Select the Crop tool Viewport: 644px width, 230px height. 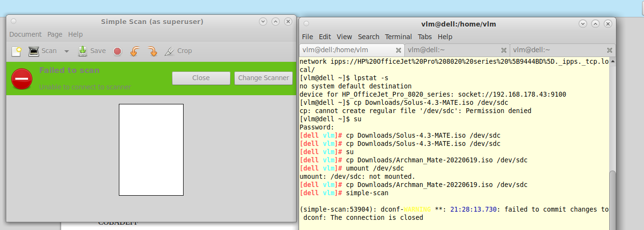[178, 51]
